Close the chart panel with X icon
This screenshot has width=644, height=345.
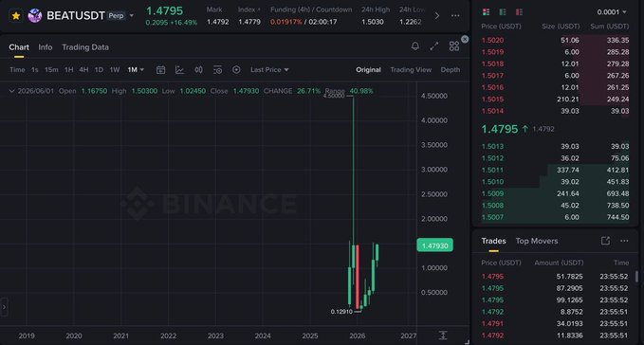(465, 39)
